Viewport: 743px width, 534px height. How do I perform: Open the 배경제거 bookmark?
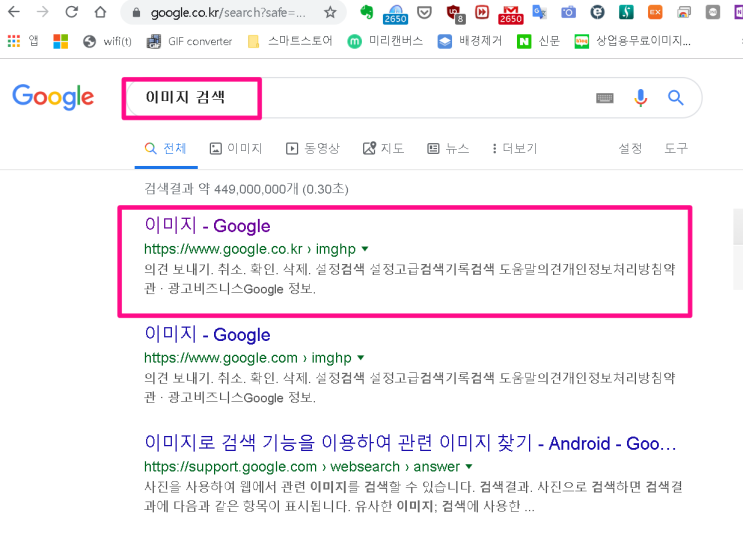tap(469, 42)
